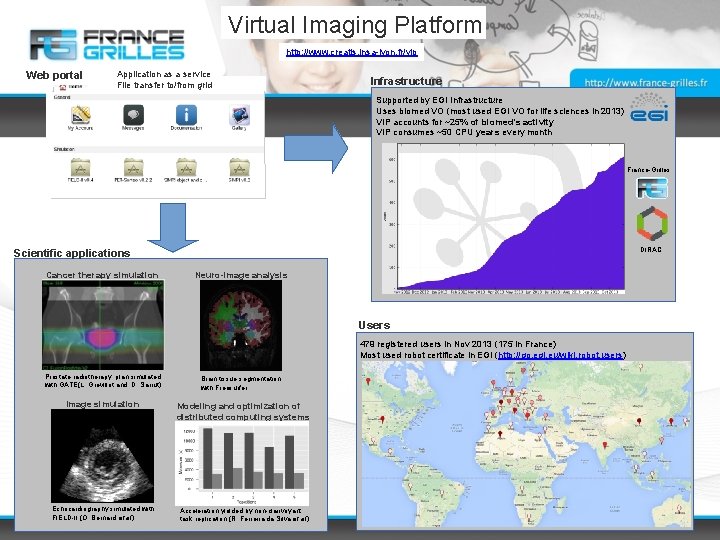Launch the FIELD-II simulation folder icon
This screenshot has height=540, width=720.
click(x=80, y=167)
